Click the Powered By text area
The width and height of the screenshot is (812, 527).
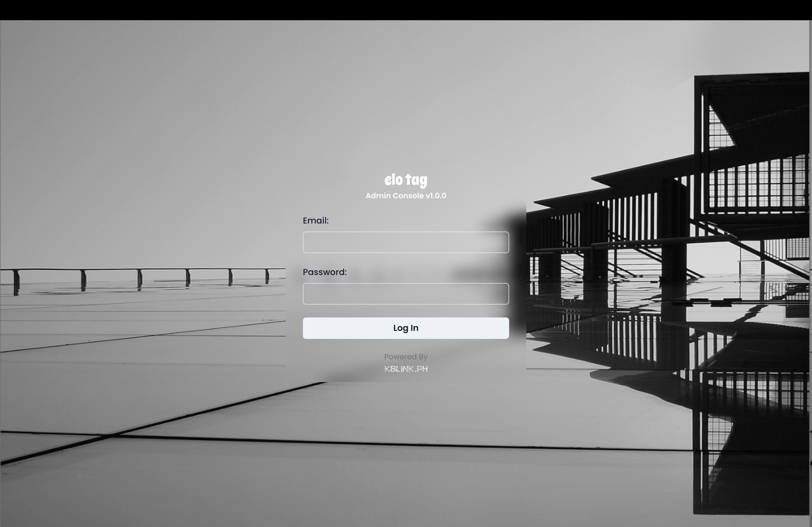point(406,357)
